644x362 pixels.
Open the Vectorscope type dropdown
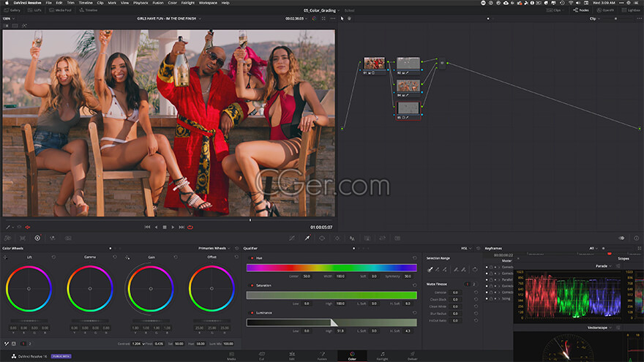[599, 328]
